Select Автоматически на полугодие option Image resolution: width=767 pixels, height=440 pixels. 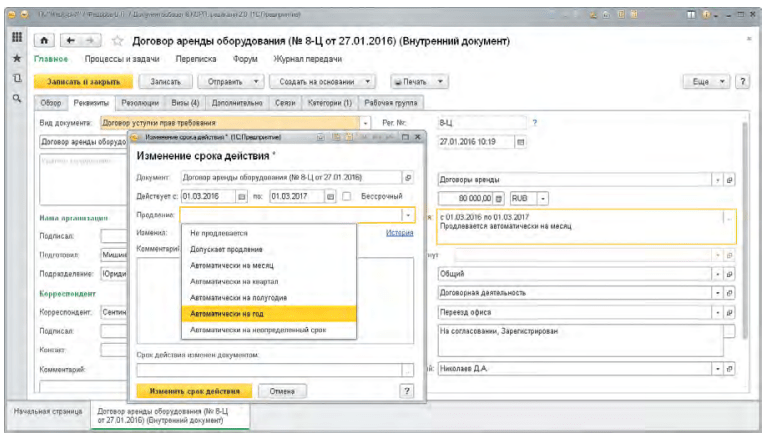[x=269, y=298]
